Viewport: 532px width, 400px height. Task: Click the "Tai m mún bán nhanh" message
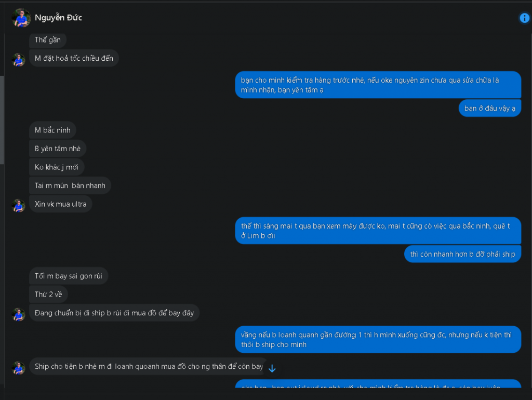click(70, 185)
